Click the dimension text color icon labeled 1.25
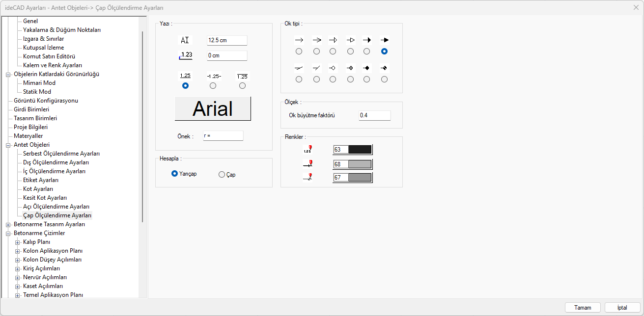644x316 pixels. pyautogui.click(x=308, y=150)
